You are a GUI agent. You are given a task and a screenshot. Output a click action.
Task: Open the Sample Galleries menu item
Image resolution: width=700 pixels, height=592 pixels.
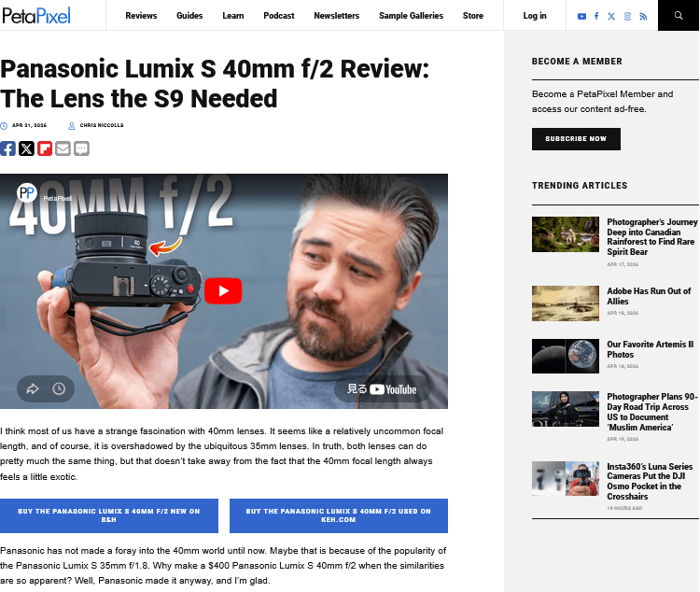pos(411,16)
